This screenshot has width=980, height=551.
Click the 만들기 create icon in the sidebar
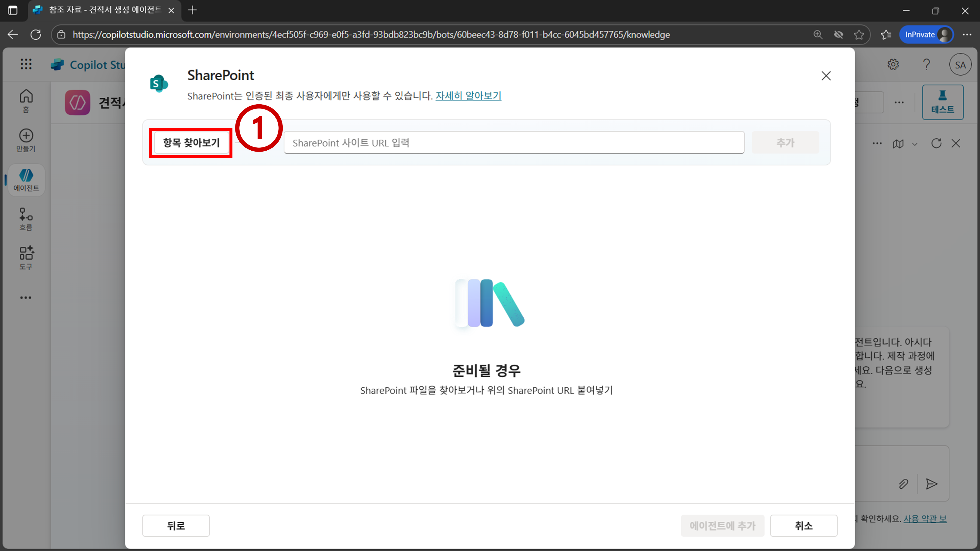[26, 140]
